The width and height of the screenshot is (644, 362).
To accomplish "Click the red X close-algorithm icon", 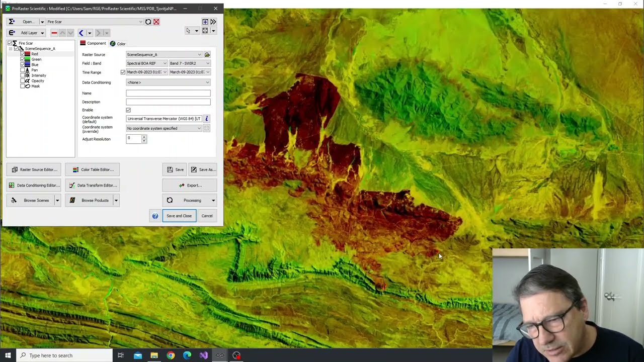I will tap(156, 22).
